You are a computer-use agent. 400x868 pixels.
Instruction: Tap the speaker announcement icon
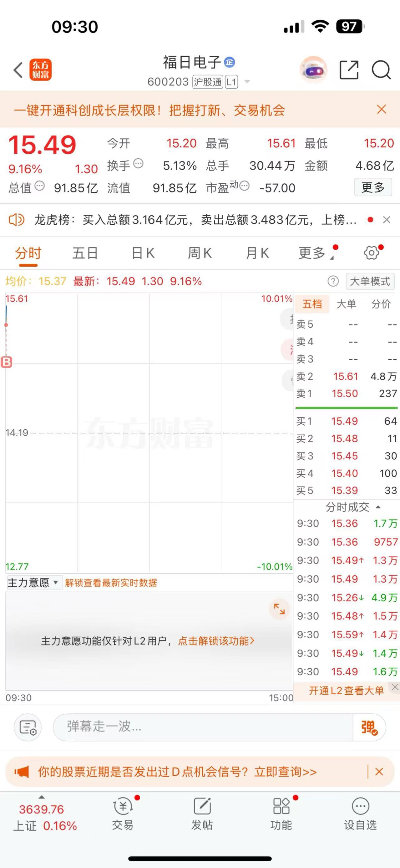[17, 220]
